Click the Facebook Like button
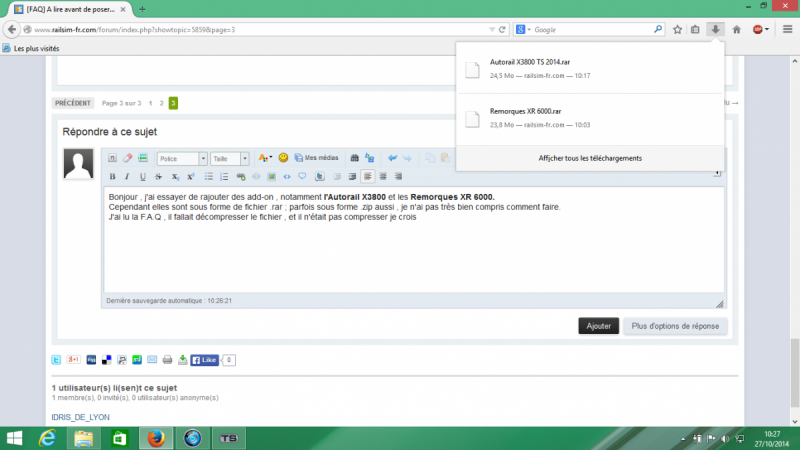Screen dimensions: 800x450 pos(204,359)
